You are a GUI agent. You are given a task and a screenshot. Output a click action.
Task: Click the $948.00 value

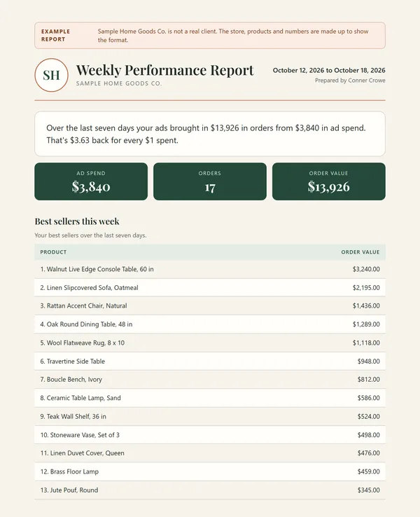(x=369, y=361)
